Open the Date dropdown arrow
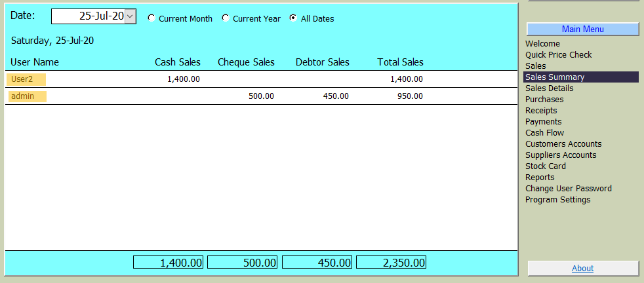Viewport: 644px width, 283px height. 130,16
